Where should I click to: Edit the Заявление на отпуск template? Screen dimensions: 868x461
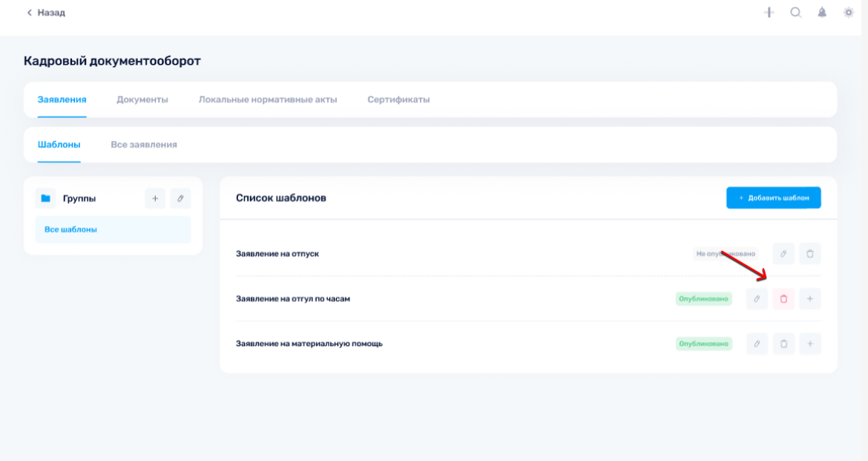click(x=783, y=254)
